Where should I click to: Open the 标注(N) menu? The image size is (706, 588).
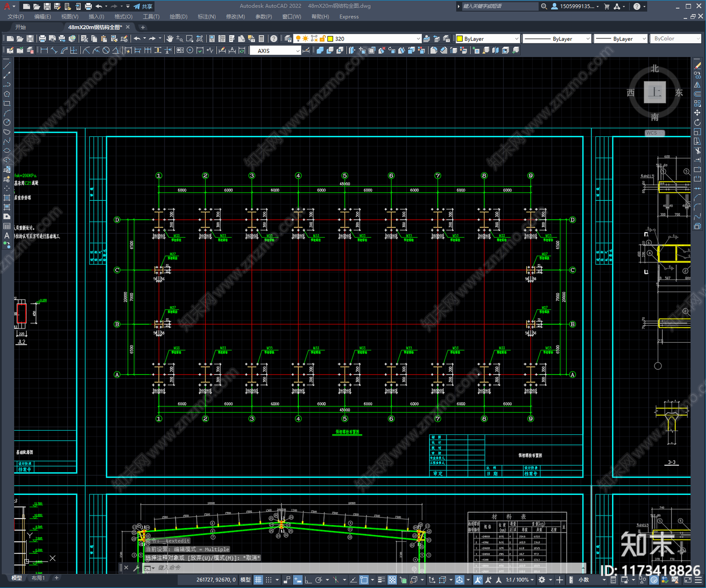click(207, 16)
